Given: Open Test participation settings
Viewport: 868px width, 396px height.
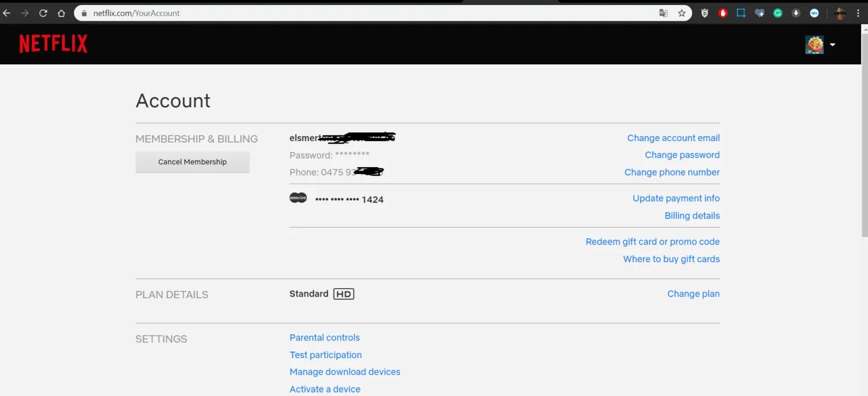Looking at the screenshot, I should point(325,355).
